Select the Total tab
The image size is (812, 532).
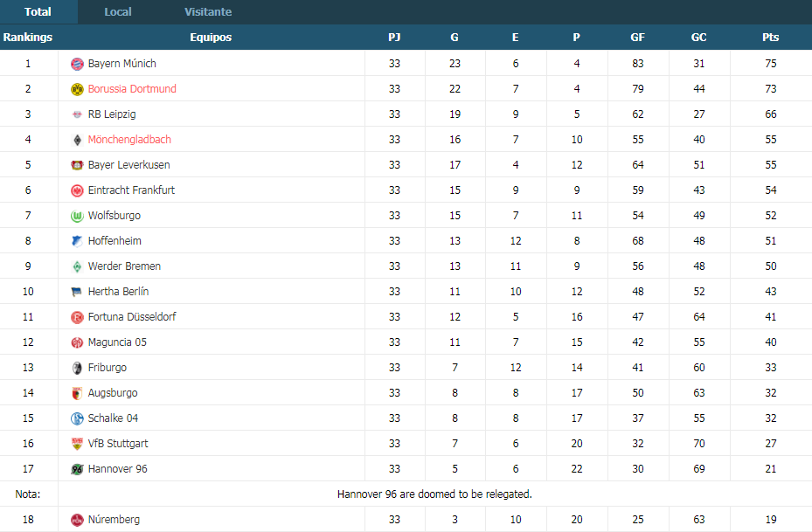click(38, 11)
